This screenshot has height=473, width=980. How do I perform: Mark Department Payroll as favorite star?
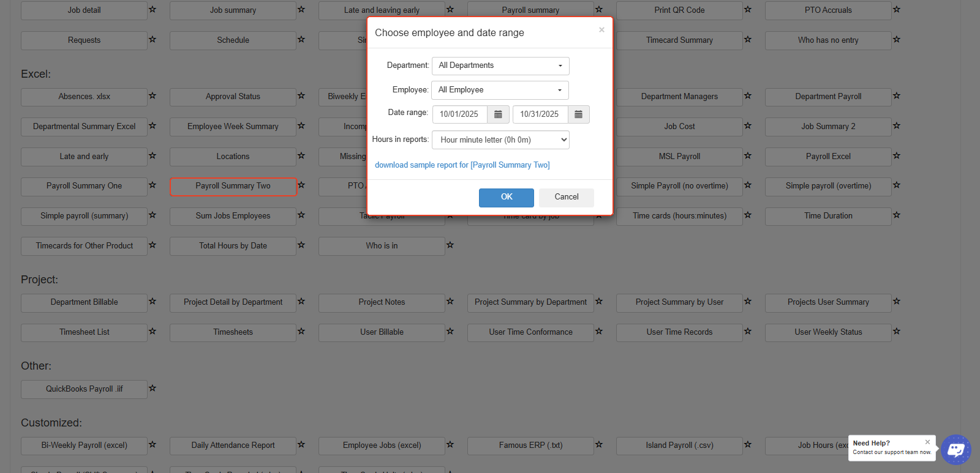coord(897,95)
